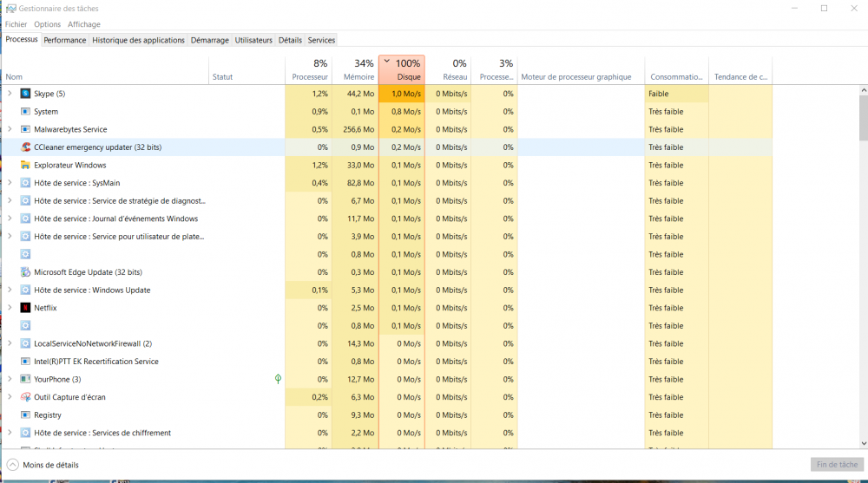Click the scrollbar down arrow
Screen dimensions: 868x483
click(x=864, y=444)
